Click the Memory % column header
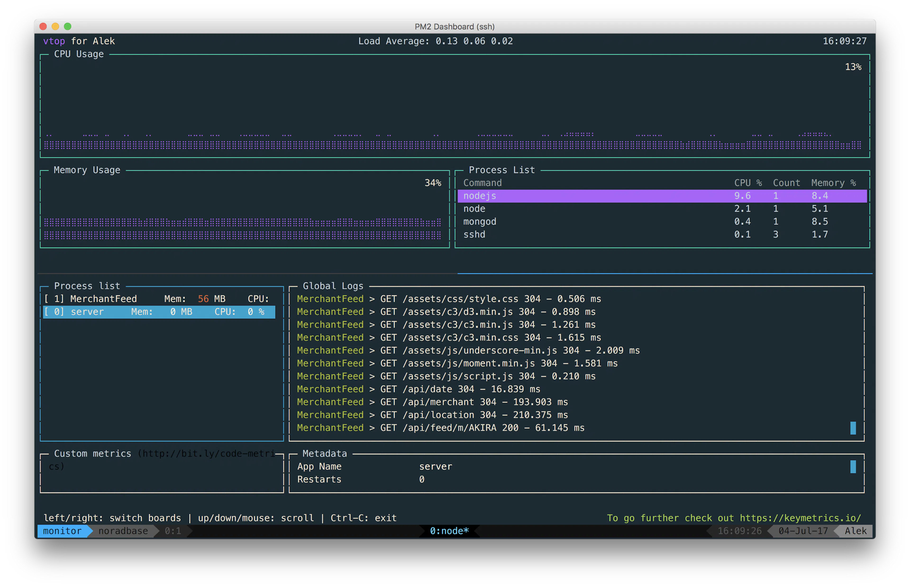This screenshot has width=910, height=588. pyautogui.click(x=833, y=183)
